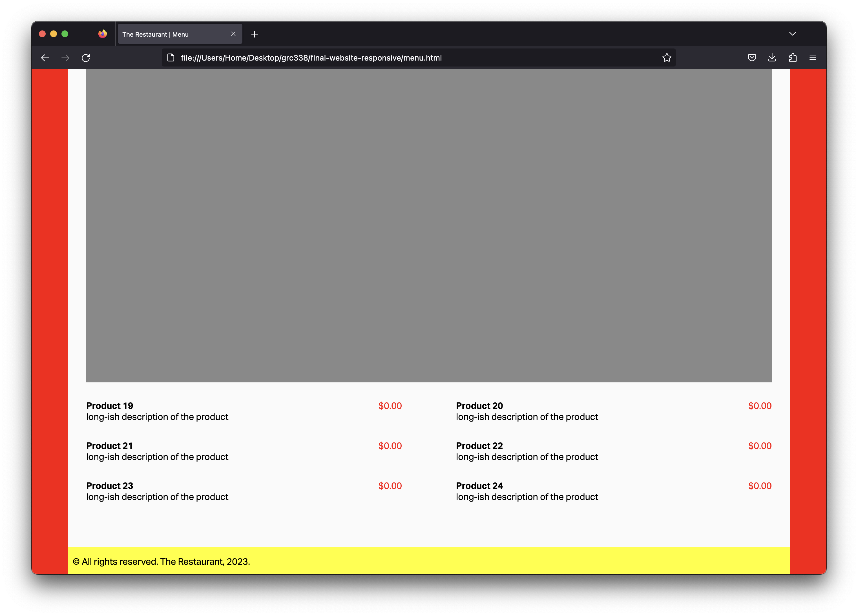Click the Product 20 title
The image size is (858, 616).
[x=479, y=406]
